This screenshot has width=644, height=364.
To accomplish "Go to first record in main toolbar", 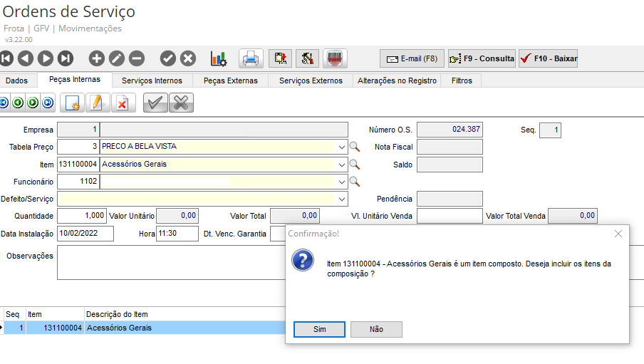I will pos(6,58).
